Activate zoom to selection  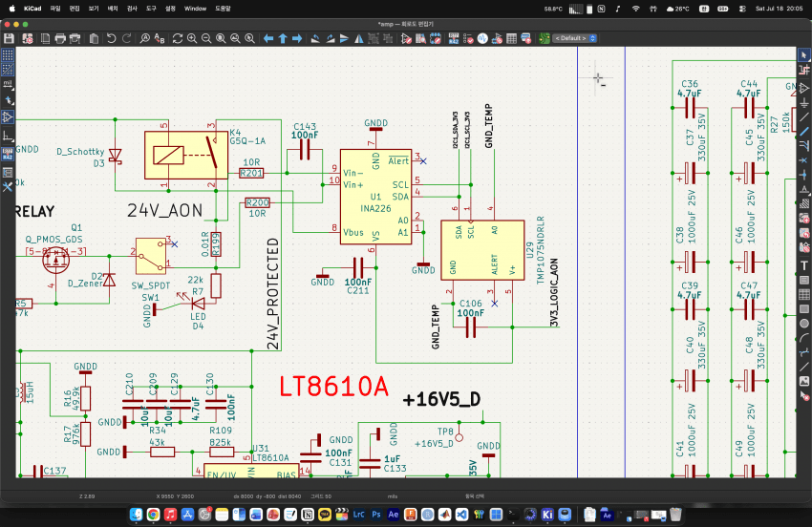249,38
